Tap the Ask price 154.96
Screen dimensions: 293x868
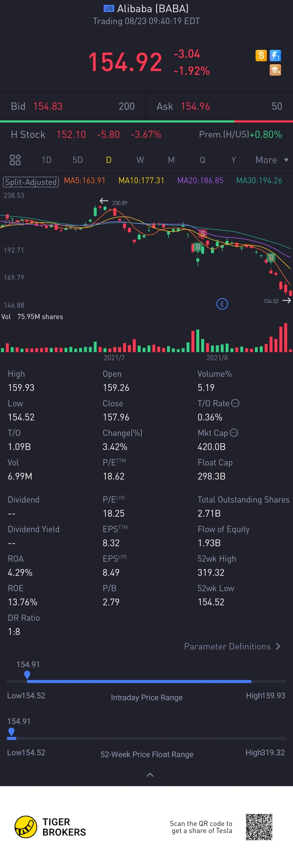click(196, 107)
